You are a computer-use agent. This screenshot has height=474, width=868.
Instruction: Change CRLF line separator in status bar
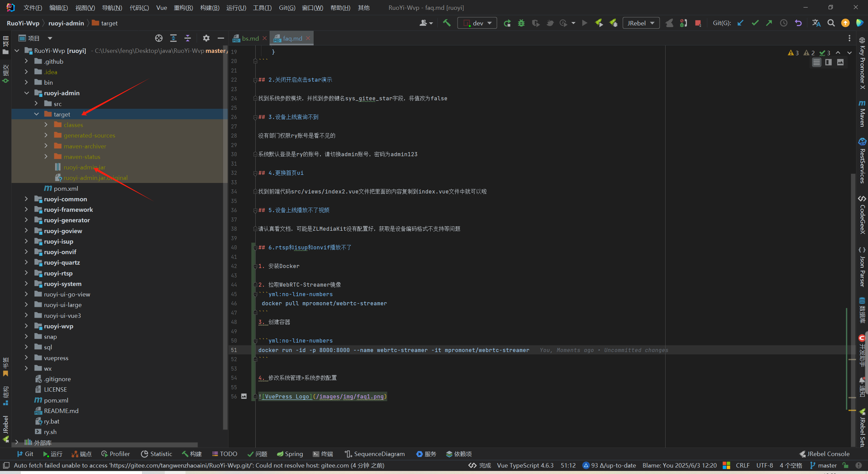743,466
